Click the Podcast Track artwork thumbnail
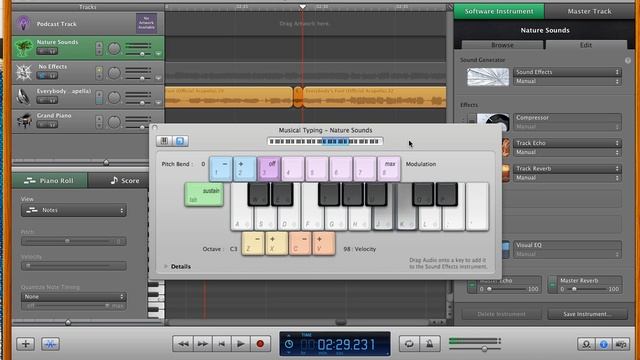 click(x=146, y=23)
